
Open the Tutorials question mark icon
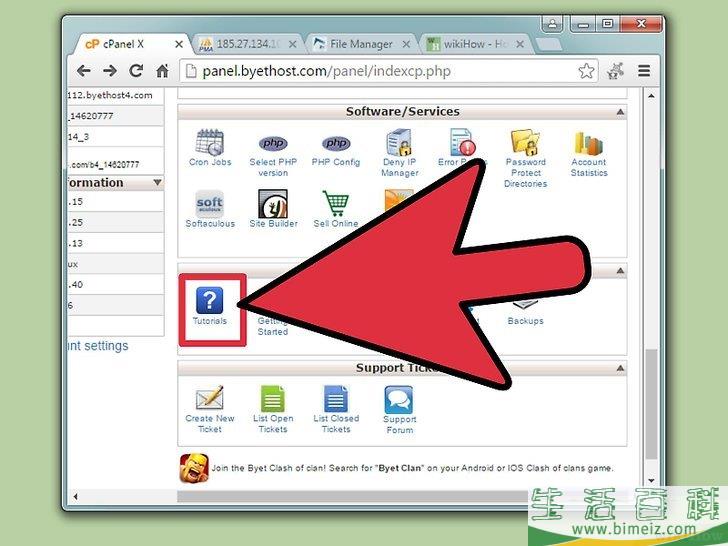(209, 300)
